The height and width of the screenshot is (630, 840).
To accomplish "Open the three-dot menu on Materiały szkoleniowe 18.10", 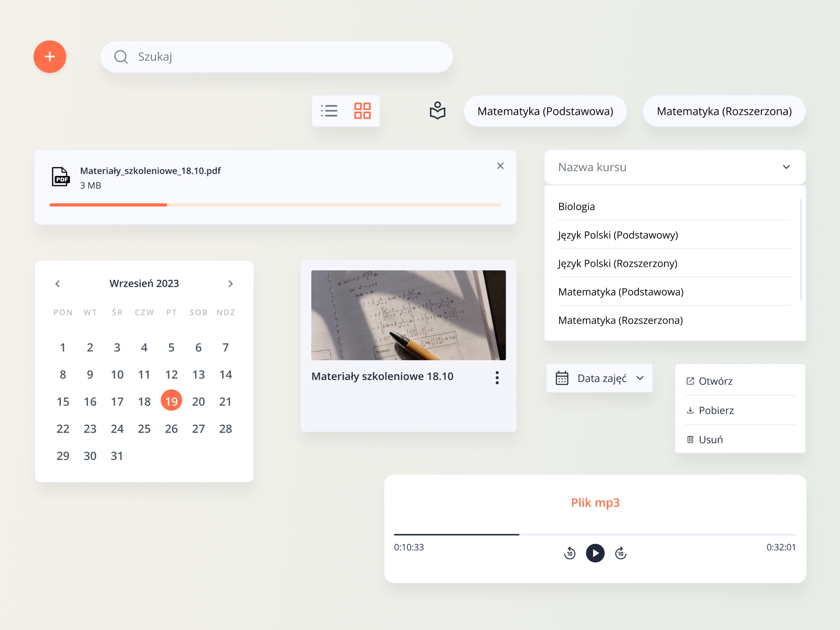I will click(497, 377).
